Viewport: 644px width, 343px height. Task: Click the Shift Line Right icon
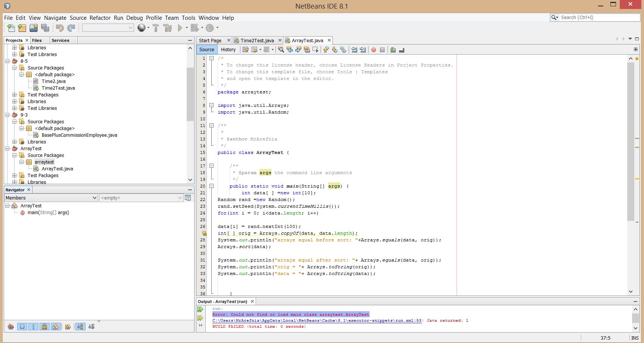pos(363,50)
